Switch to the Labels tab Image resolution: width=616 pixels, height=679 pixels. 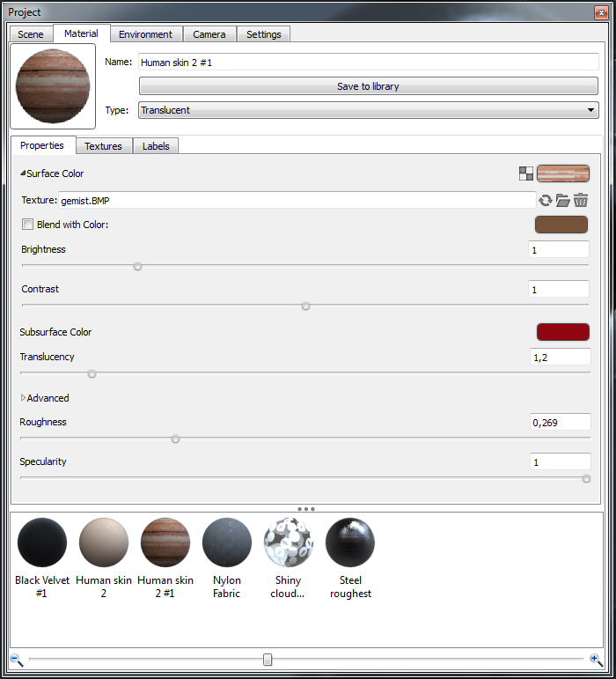pos(156,146)
